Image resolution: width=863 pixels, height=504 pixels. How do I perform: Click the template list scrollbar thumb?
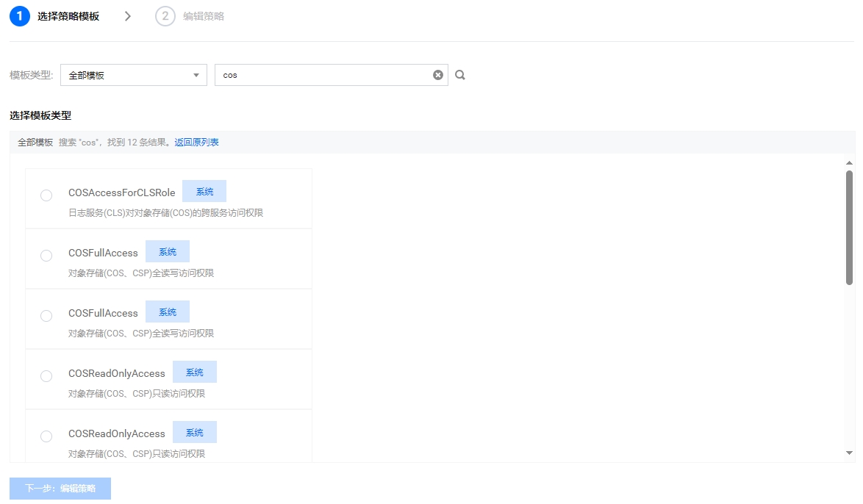click(849, 228)
